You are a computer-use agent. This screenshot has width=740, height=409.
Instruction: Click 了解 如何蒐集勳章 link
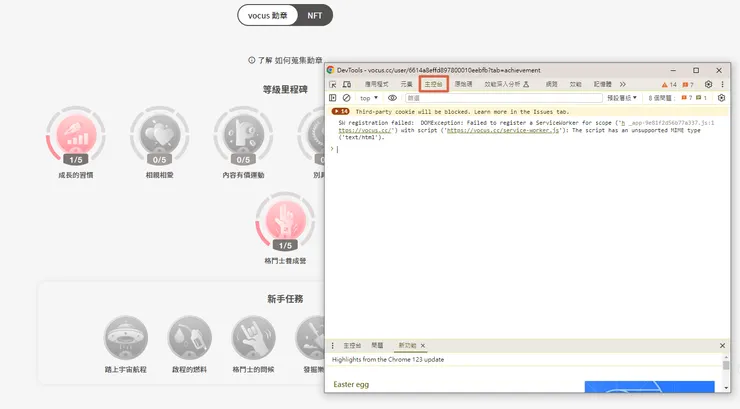click(x=290, y=60)
